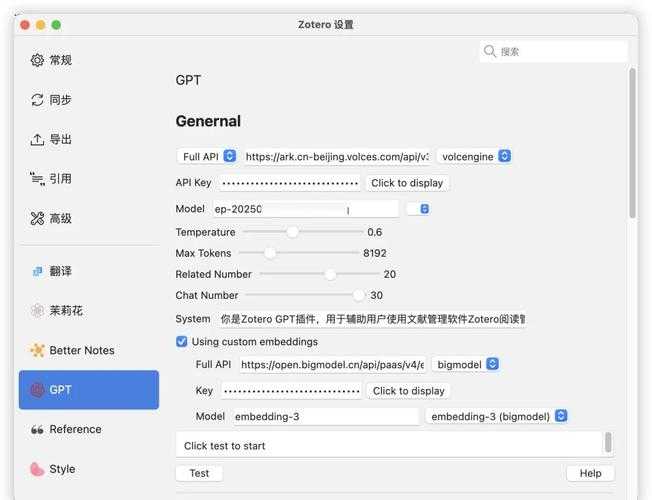Maximize the Zotero settings window
The width and height of the screenshot is (652, 500).
56,25
